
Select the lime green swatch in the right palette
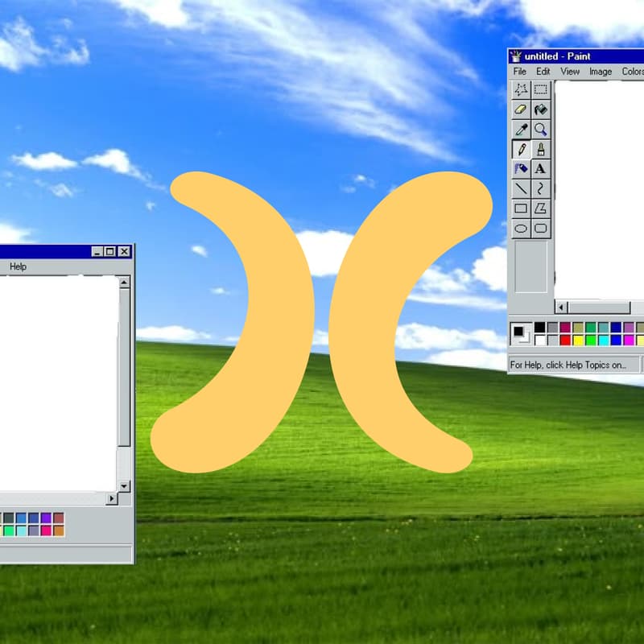tap(591, 340)
